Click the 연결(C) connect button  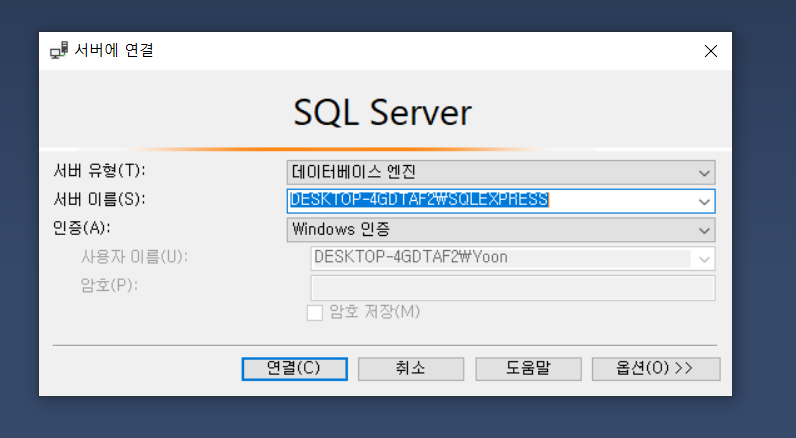point(294,368)
